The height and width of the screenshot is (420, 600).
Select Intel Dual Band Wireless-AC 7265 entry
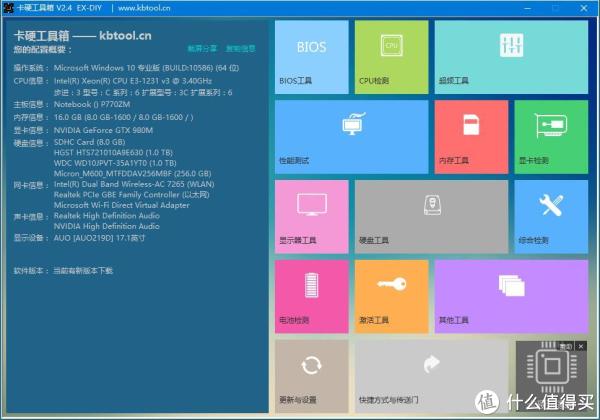(134, 184)
